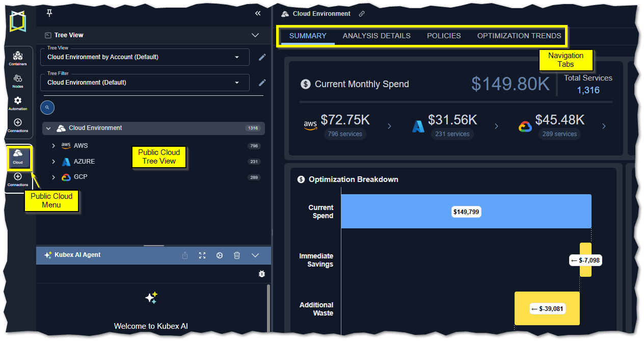This screenshot has height=341, width=644.
Task: Click the dollar icon beside Optimization Breakdown
Action: pos(301,179)
